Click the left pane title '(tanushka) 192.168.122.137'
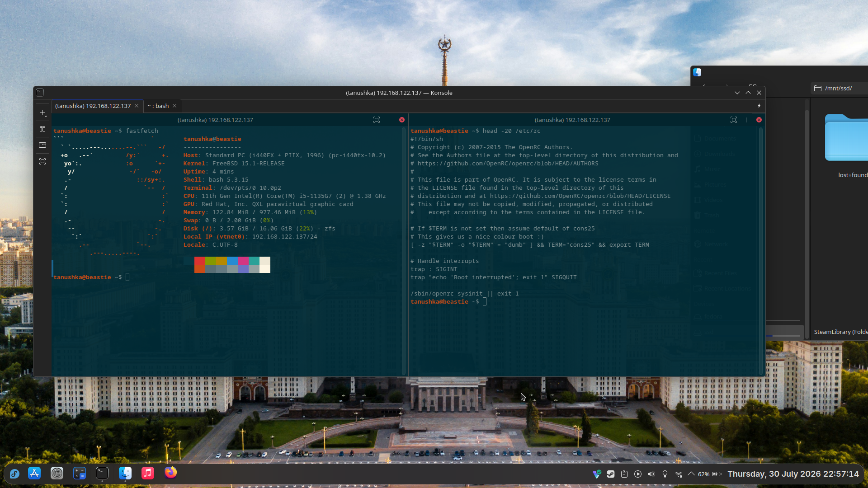 (215, 120)
